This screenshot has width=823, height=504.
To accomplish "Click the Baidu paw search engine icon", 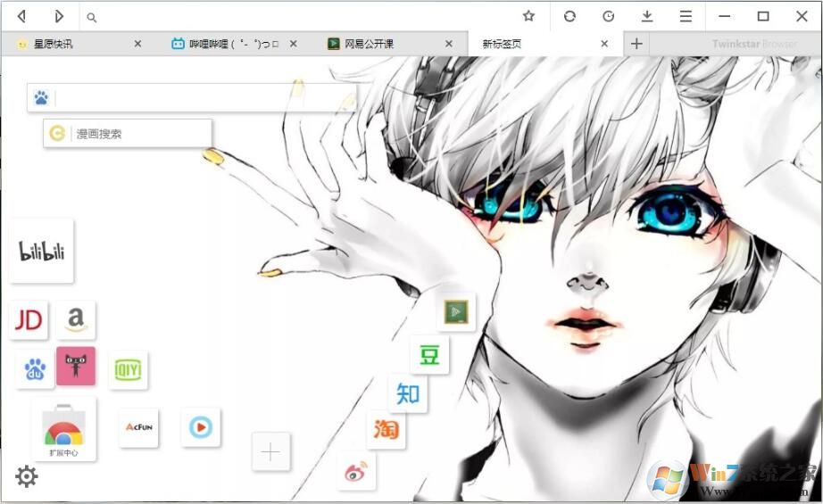I will [41, 97].
